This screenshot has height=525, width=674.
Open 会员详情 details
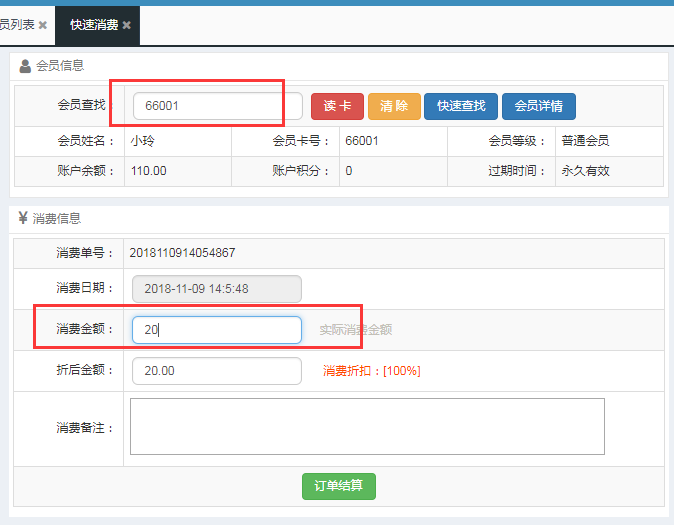click(539, 106)
